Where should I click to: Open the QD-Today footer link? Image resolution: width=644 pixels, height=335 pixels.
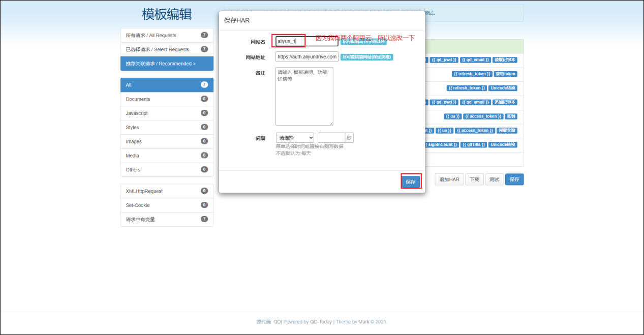[x=321, y=322]
